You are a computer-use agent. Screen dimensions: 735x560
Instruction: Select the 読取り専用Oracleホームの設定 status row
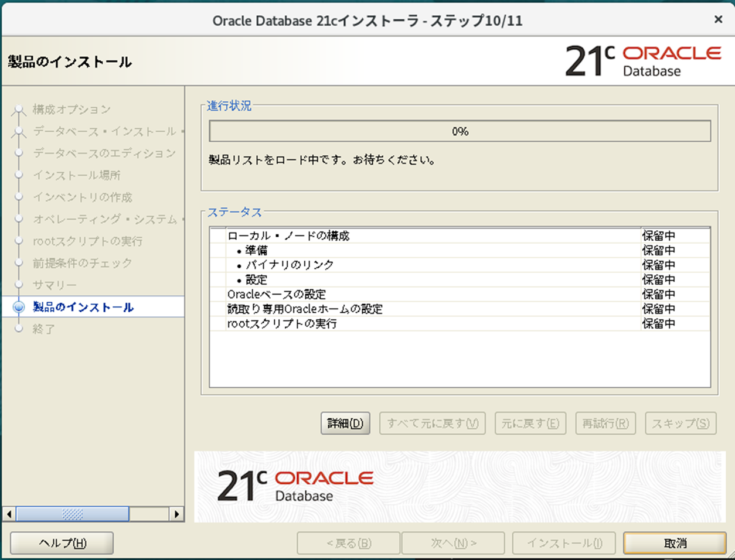(460, 309)
